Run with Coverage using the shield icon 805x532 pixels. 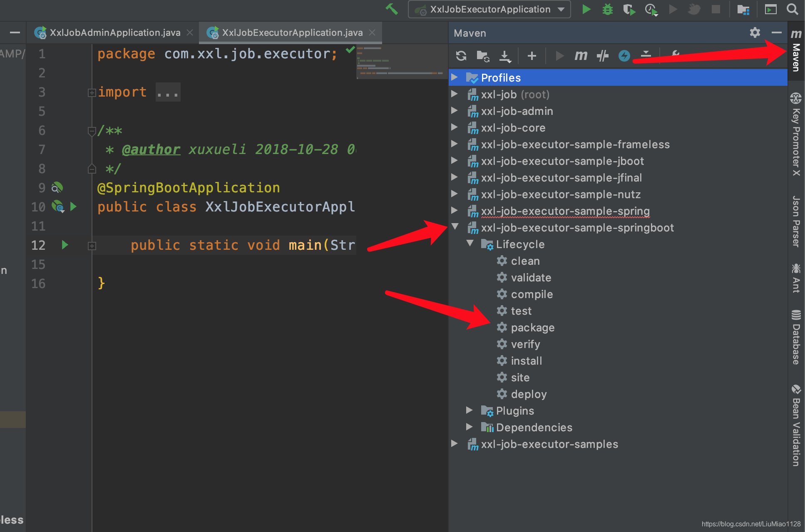(x=629, y=9)
